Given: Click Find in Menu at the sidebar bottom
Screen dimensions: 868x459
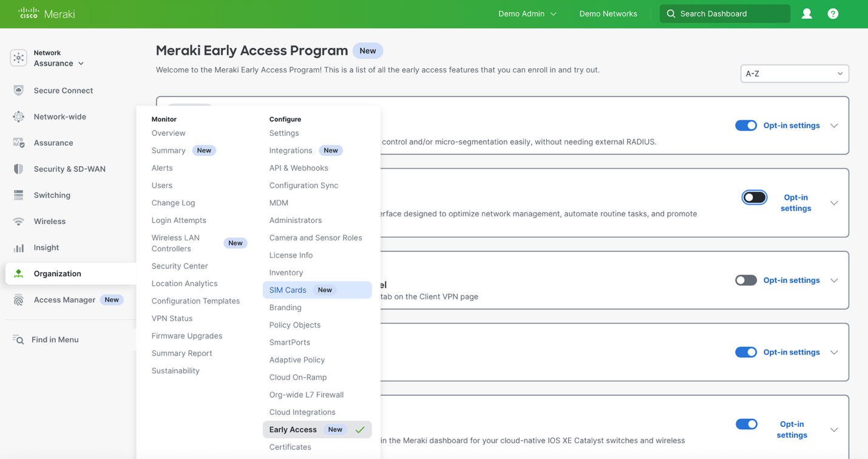Looking at the screenshot, I should pyautogui.click(x=55, y=339).
